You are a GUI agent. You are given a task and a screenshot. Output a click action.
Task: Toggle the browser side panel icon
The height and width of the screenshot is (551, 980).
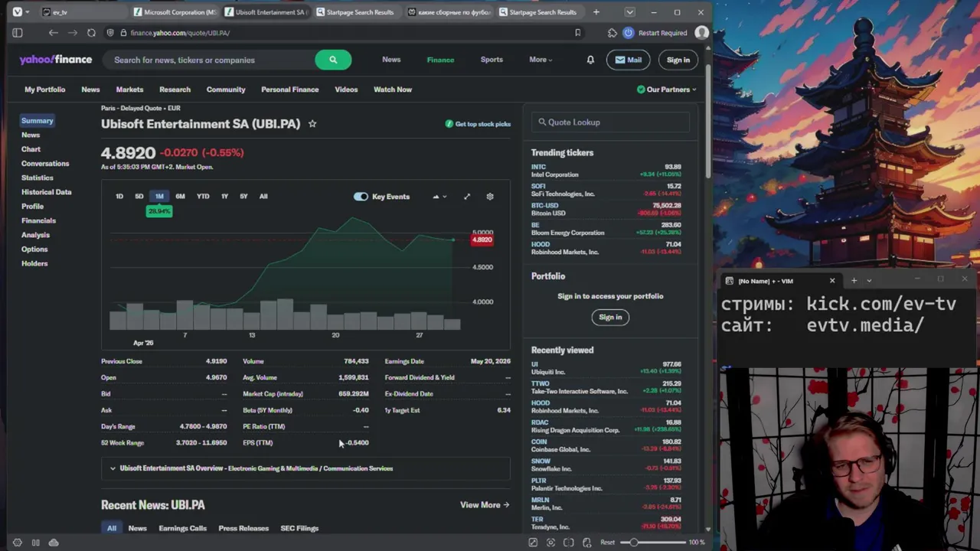click(18, 33)
